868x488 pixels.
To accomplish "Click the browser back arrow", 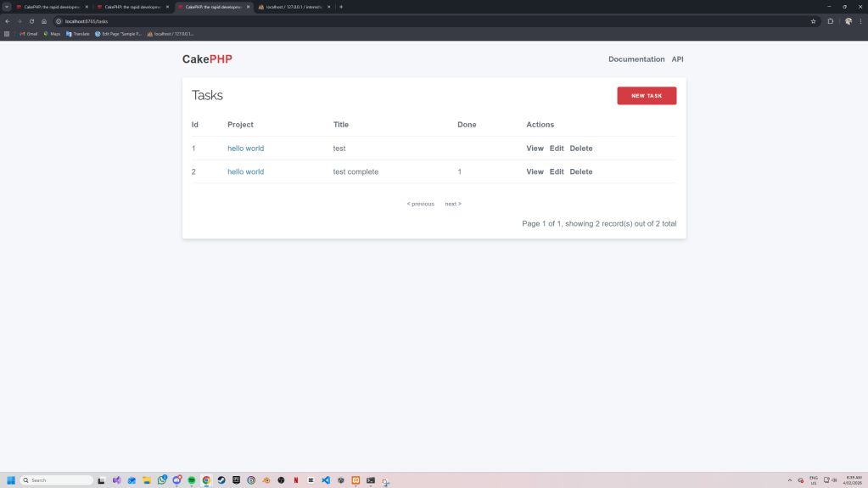I will [x=8, y=21].
